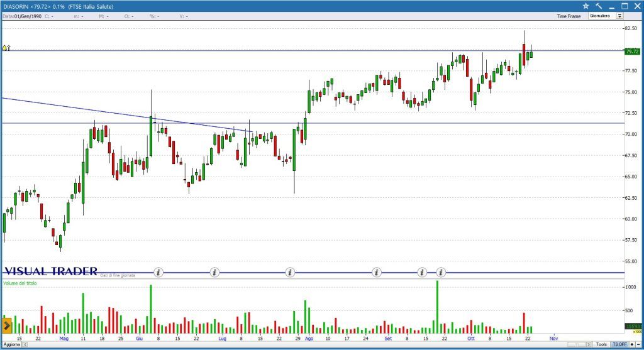This screenshot has width=644, height=350.
Task: Add chart to favorites with star icon
Action: pos(586,6)
